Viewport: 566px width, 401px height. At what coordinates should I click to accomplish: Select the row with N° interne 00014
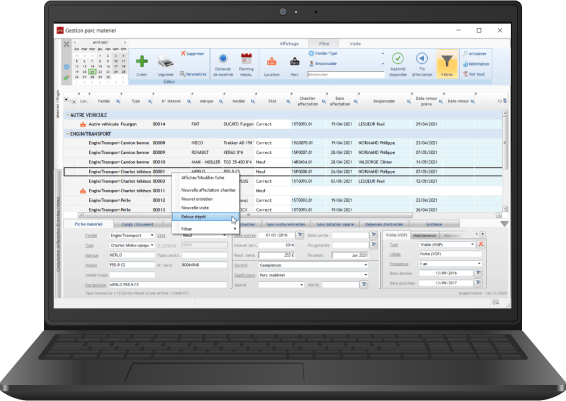(283, 124)
